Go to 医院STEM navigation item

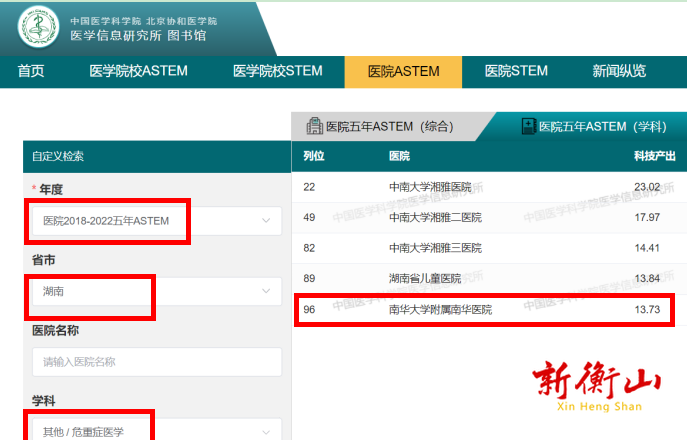click(x=516, y=71)
